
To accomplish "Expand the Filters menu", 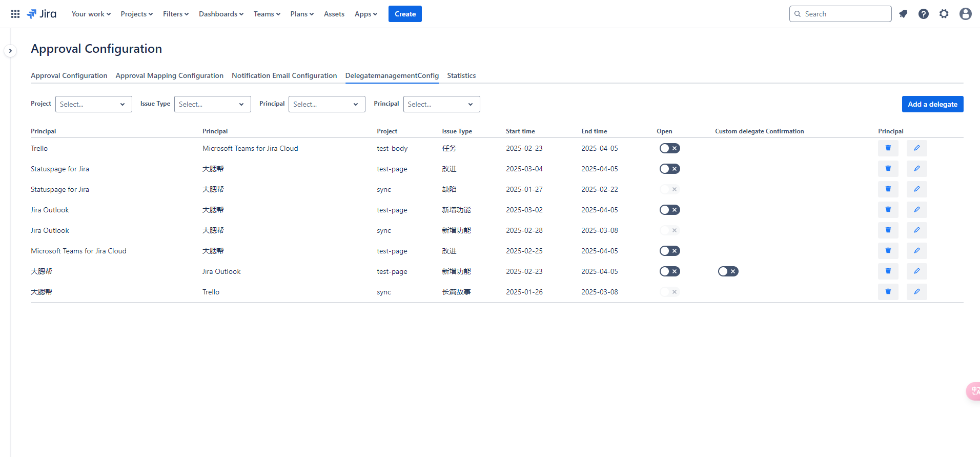I will [176, 14].
